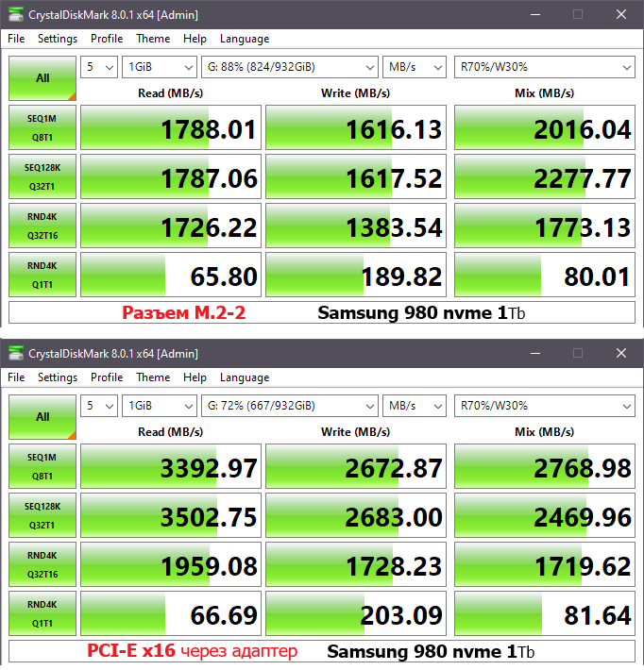Expand MB/s unit dropdown in top window
The width and height of the screenshot is (644, 670).
[x=415, y=67]
